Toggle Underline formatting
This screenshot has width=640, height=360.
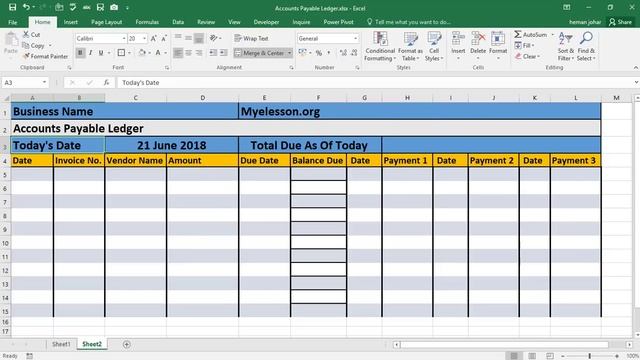click(x=101, y=53)
